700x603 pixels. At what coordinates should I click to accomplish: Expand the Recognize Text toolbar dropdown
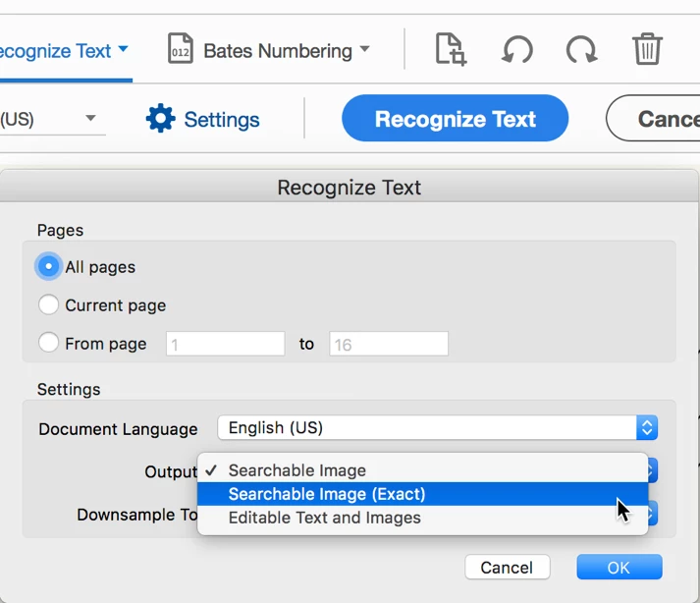click(124, 48)
